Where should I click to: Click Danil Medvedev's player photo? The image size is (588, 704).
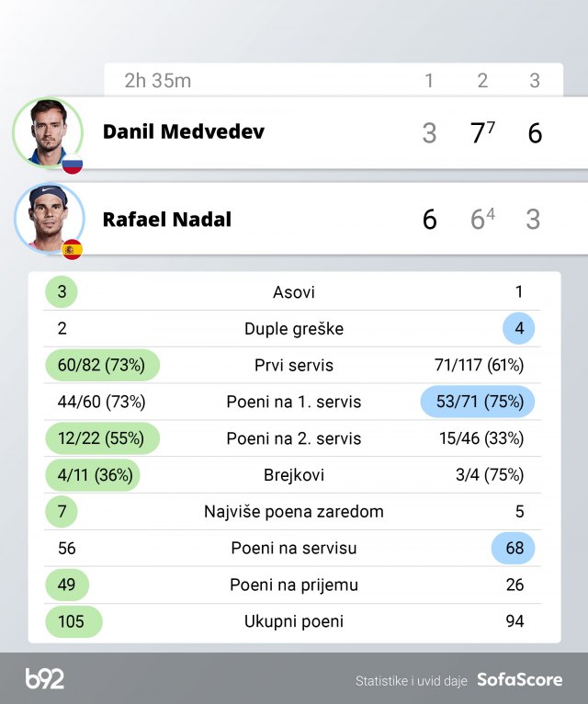pyautogui.click(x=48, y=132)
